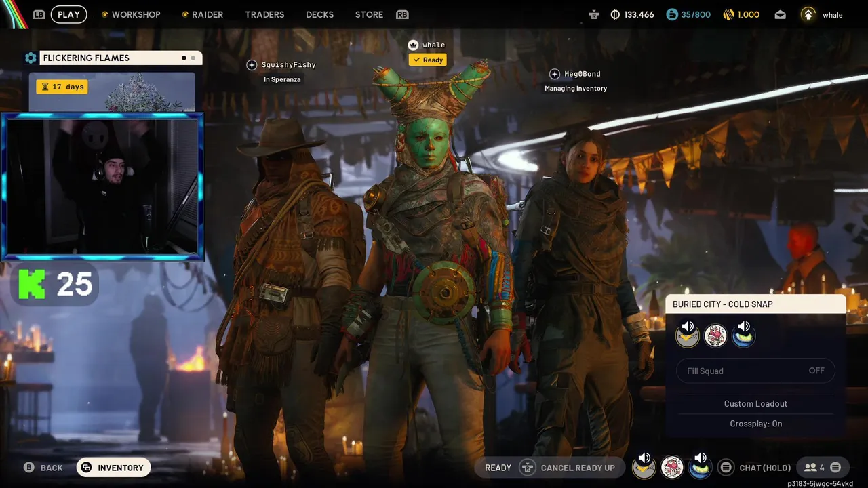Viewport: 868px width, 488px height.
Task: Open the Flickering Flames event thumbnail
Action: [x=112, y=92]
